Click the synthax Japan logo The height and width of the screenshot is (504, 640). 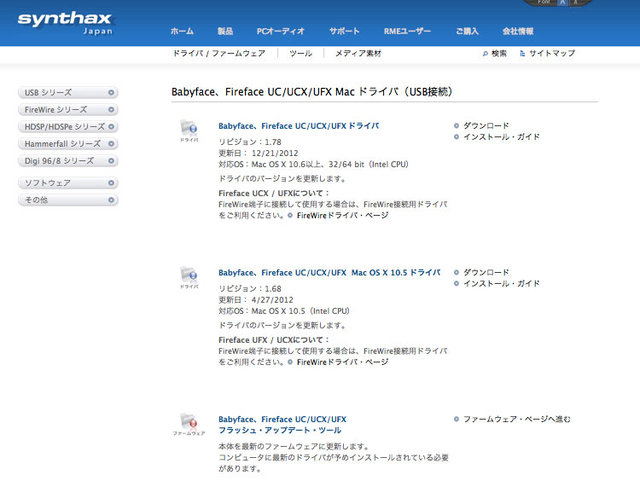(65, 24)
